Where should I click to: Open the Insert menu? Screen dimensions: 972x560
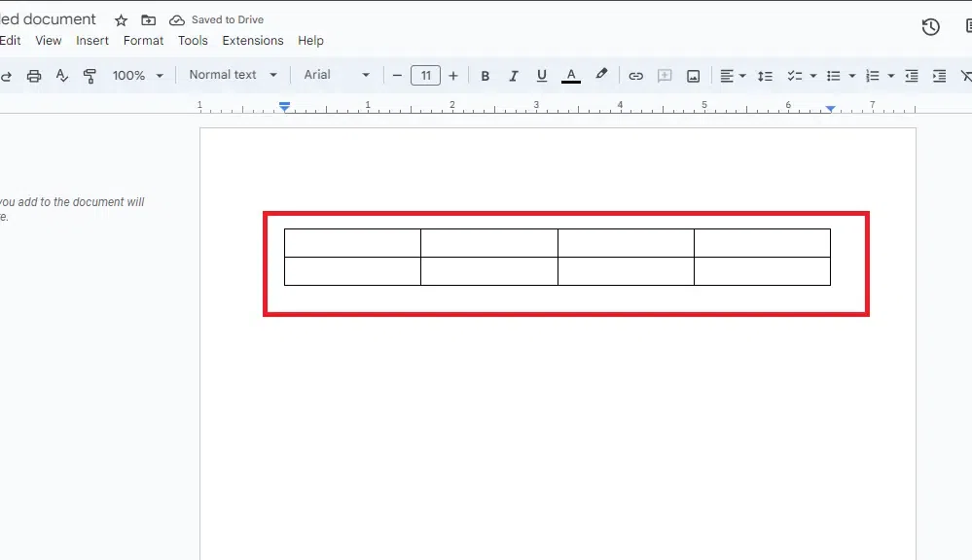click(x=92, y=40)
